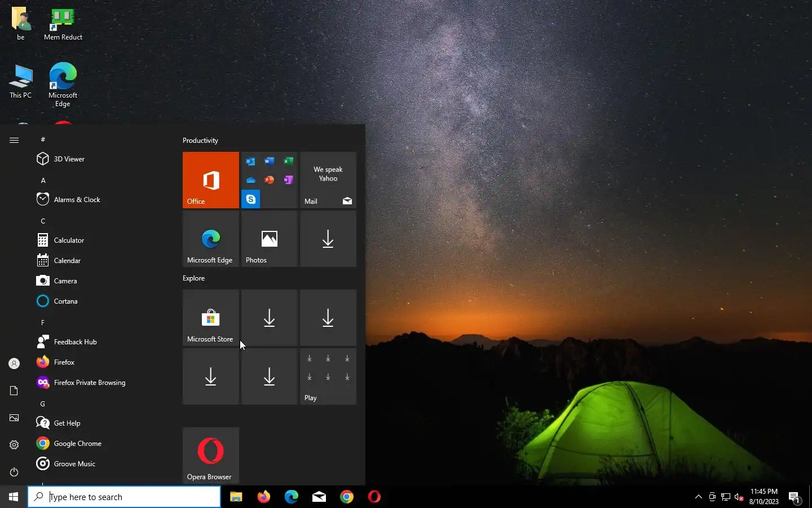Open Opera from the taskbar

coord(374,497)
